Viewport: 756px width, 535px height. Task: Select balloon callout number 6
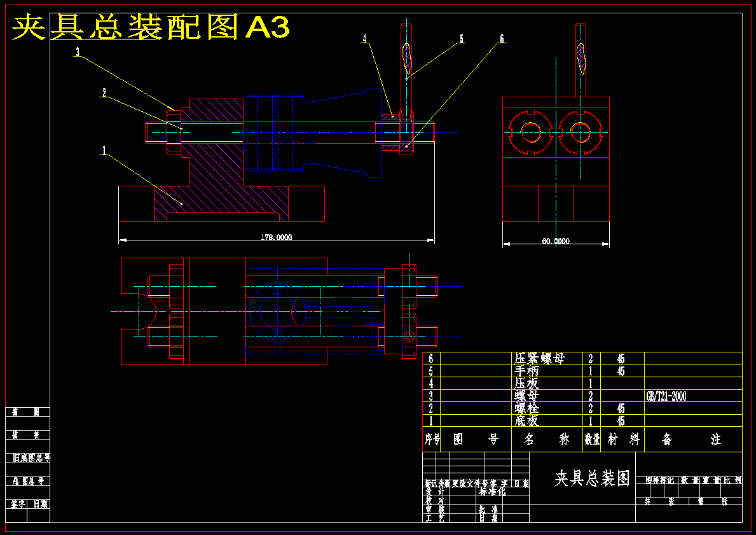(x=502, y=39)
